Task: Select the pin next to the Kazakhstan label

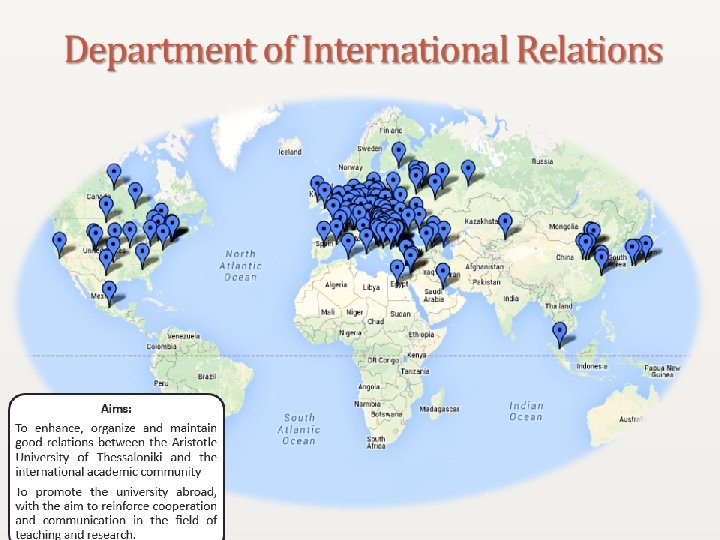Action: (x=506, y=225)
